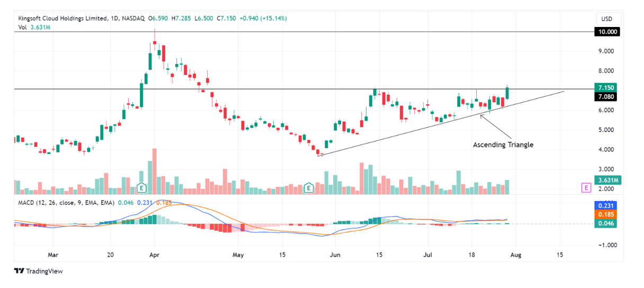Click the May label on time axis
This screenshot has height=288, width=644.
tap(238, 255)
